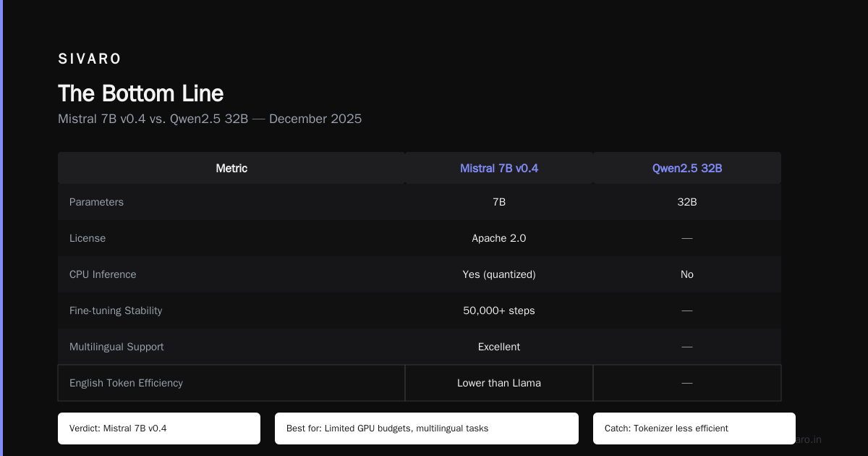Select the "Mistral 7B v0.4" column header
This screenshot has height=456, width=868.
499,168
